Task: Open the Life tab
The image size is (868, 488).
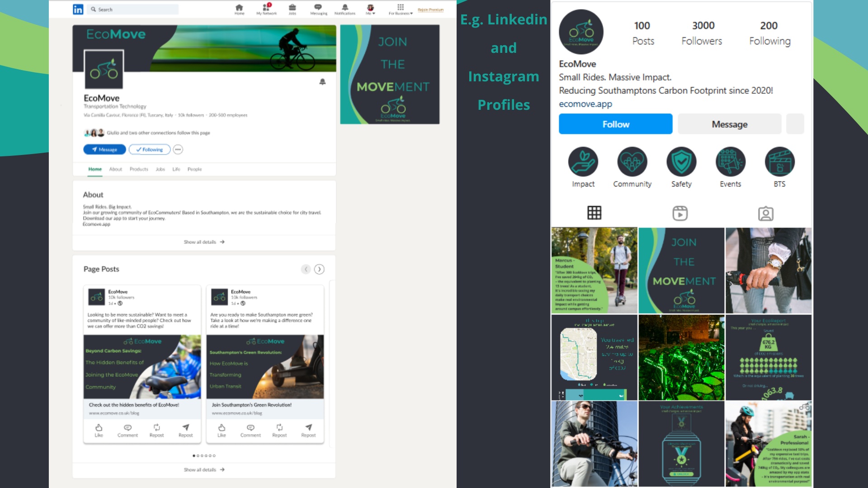Action: tap(176, 169)
